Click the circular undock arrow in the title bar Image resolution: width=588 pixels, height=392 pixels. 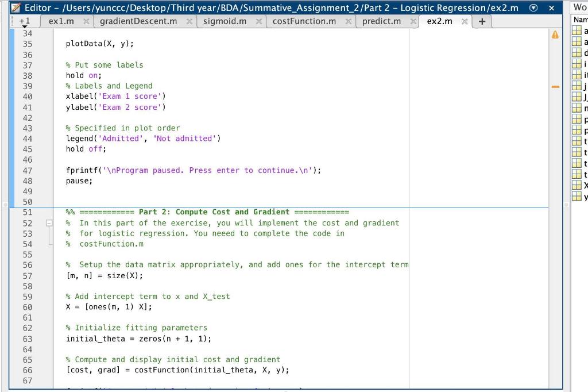click(x=533, y=7)
